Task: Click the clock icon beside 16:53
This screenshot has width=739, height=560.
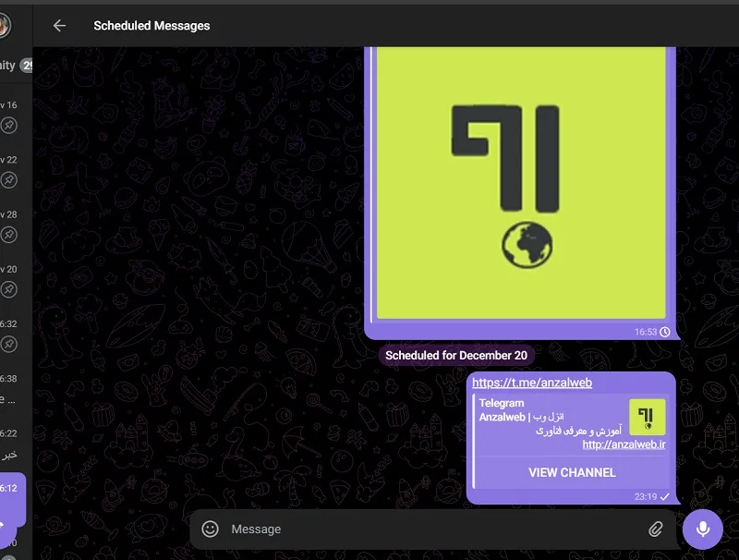Action: click(665, 332)
